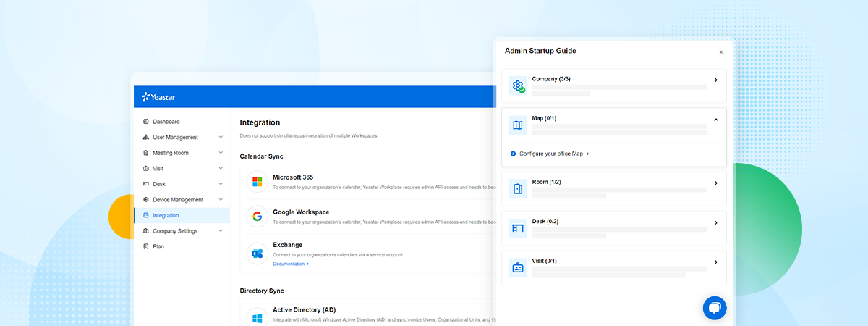Expand the Room (1/2) step

coord(715,183)
